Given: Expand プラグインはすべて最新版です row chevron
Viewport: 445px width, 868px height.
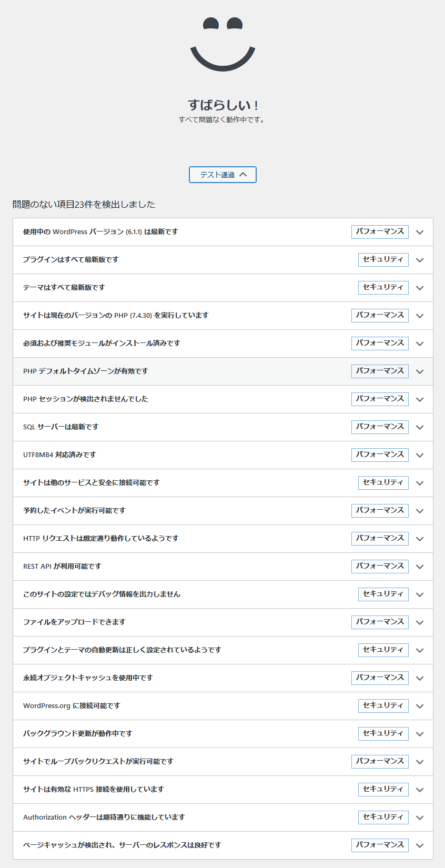Looking at the screenshot, I should pyautogui.click(x=419, y=260).
